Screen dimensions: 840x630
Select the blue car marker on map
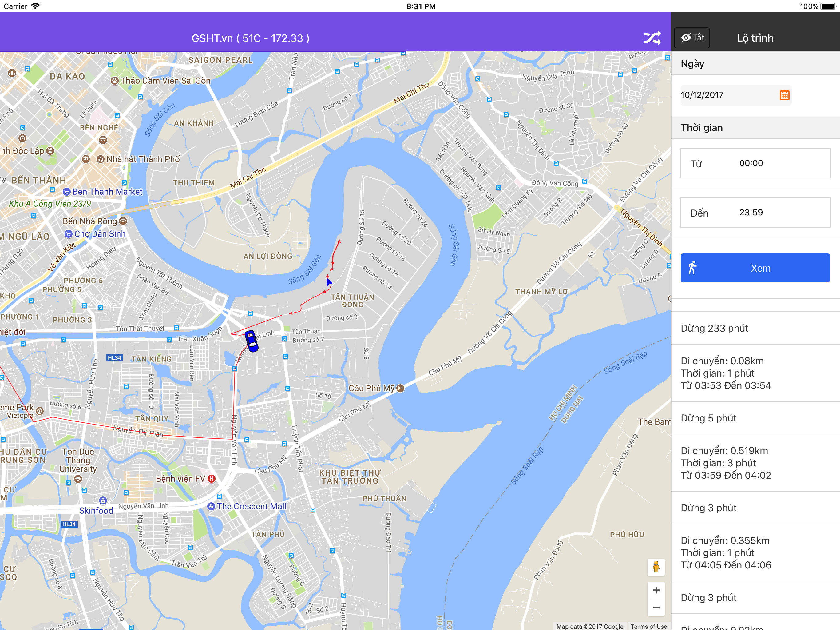252,341
